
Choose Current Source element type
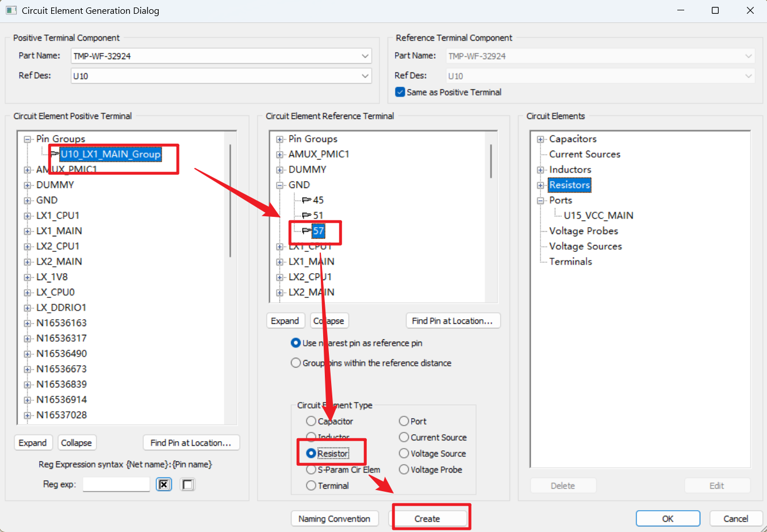click(x=404, y=437)
